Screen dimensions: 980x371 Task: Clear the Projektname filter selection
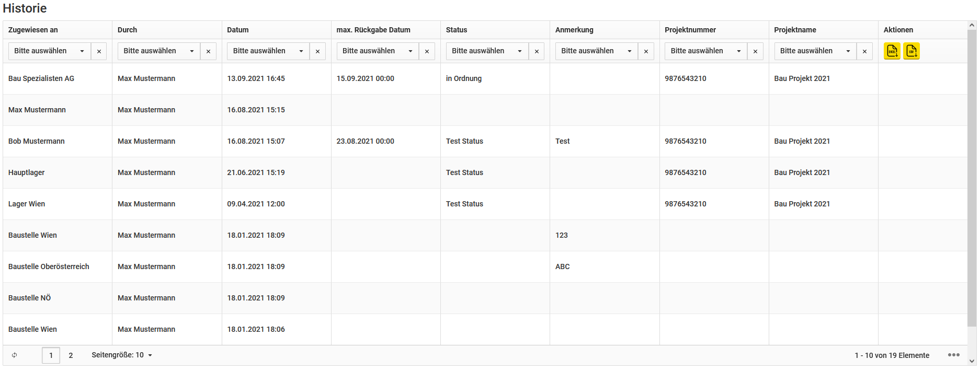pos(864,51)
